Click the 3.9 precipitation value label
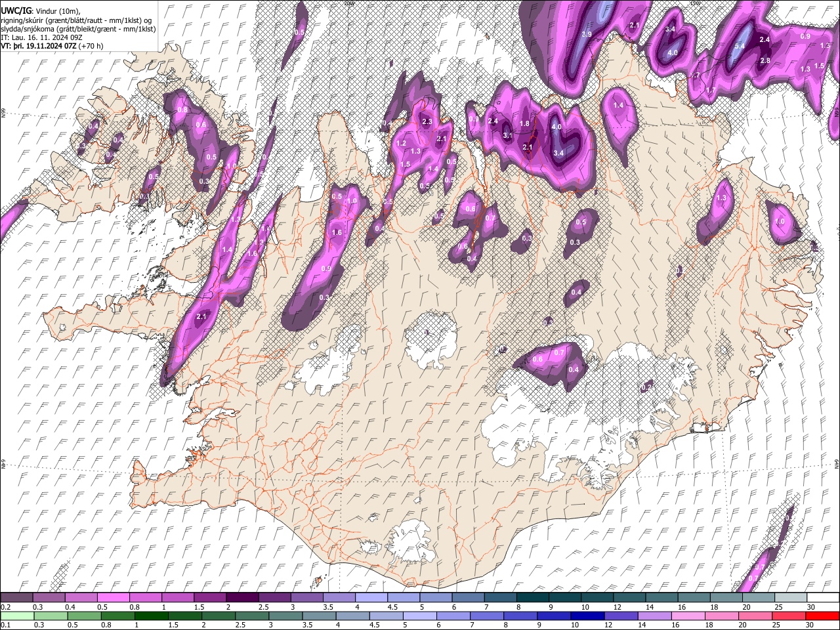Screen dimensions: 840x630 (587, 34)
